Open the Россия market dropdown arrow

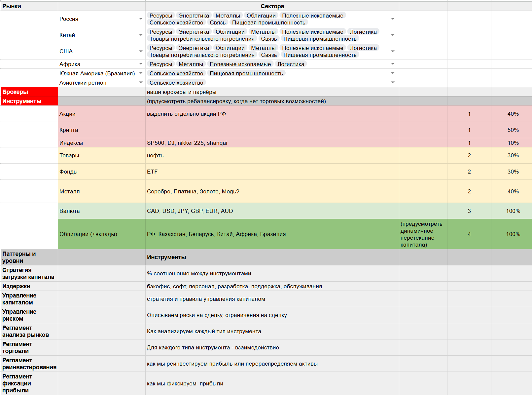pos(141,19)
